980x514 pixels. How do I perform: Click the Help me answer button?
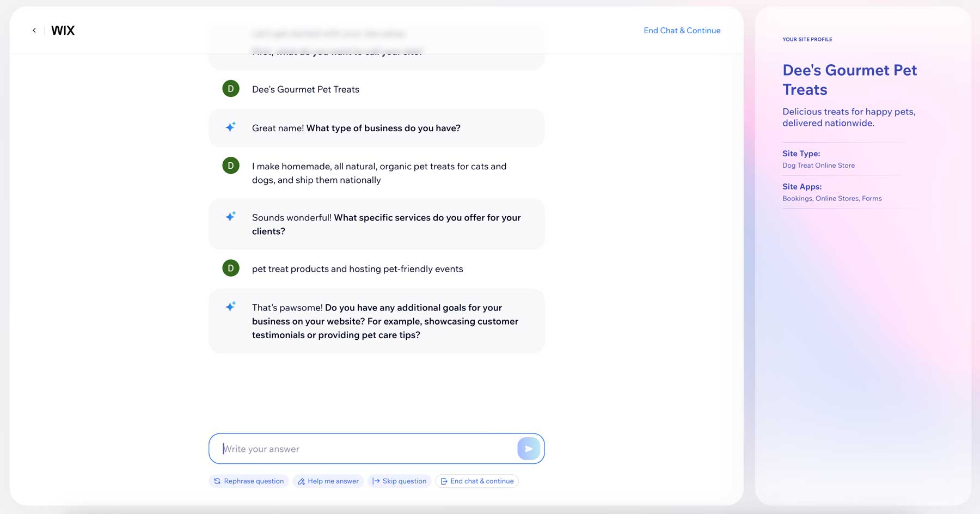point(328,481)
